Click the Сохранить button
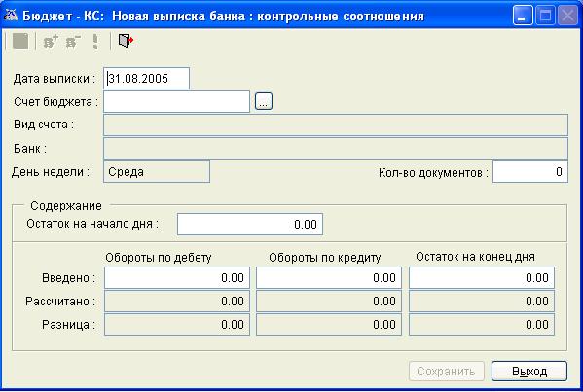 point(447,371)
